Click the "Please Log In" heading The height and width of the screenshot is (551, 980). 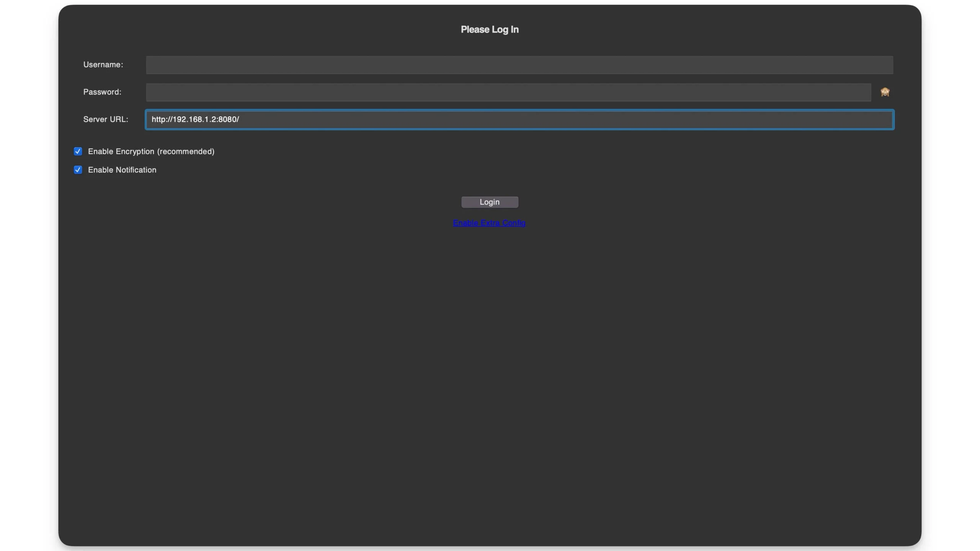[x=489, y=29]
